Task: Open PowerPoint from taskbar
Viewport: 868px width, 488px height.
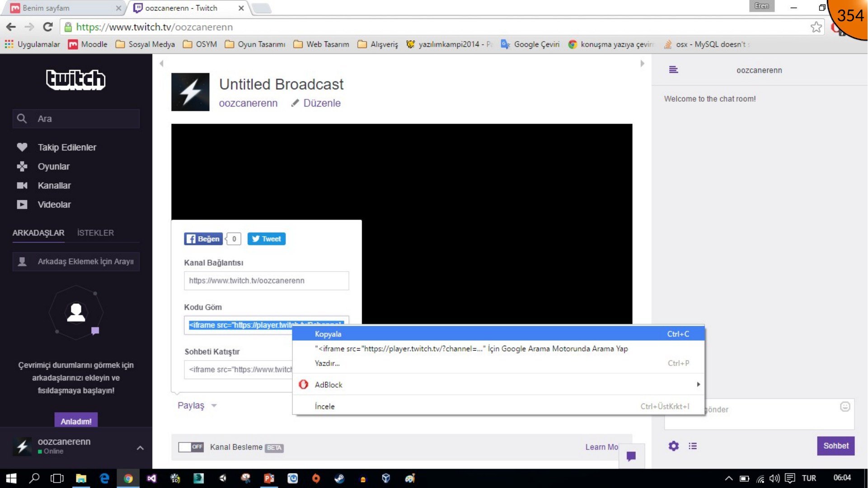Action: point(269,479)
